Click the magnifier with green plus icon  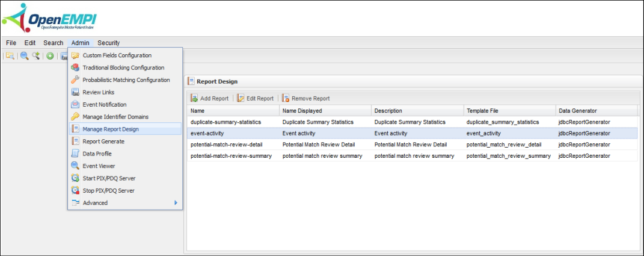35,55
